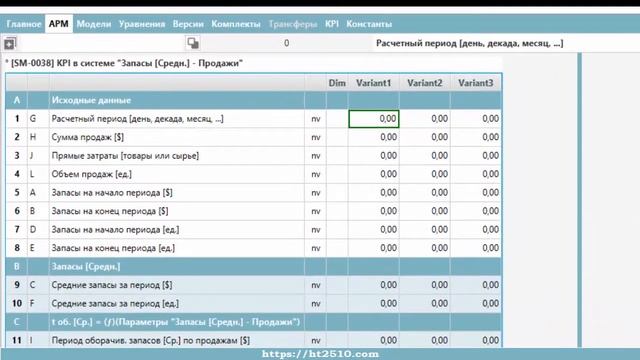The width and height of the screenshot is (640, 360).
Task: Click the Variant1 column header
Action: pos(373,83)
